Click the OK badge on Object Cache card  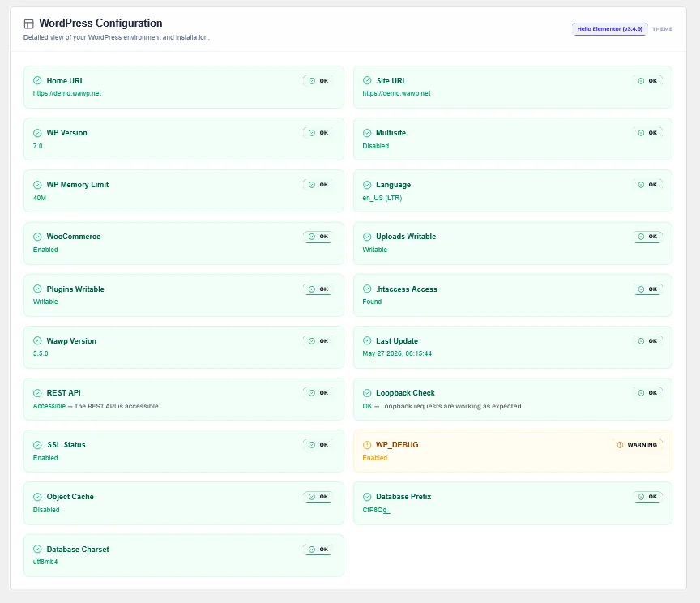tap(318, 497)
